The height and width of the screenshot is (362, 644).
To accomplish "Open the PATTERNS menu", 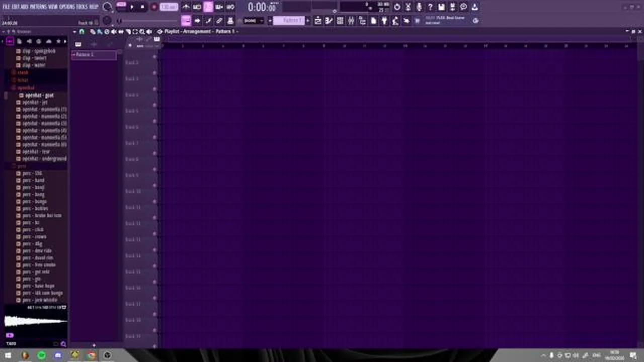I will coord(38,7).
